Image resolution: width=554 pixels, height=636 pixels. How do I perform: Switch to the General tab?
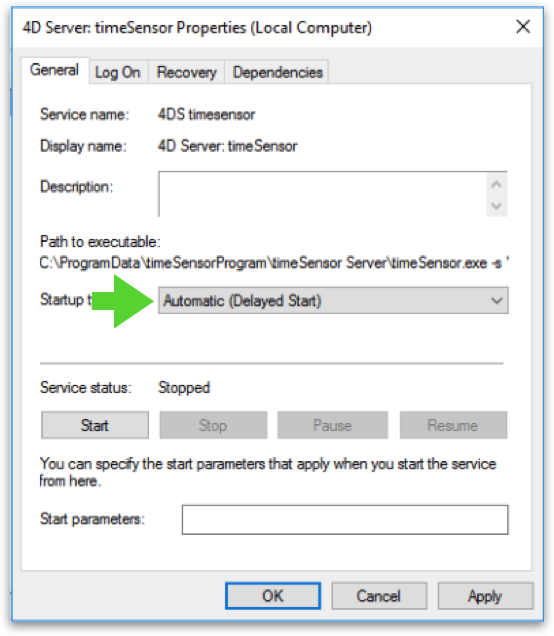[54, 70]
